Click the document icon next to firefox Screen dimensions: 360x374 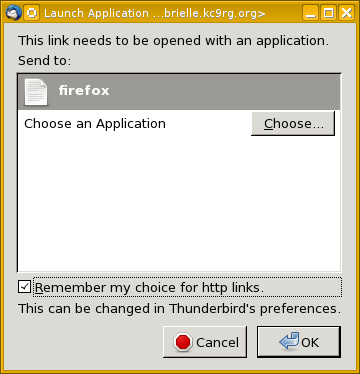pos(36,92)
